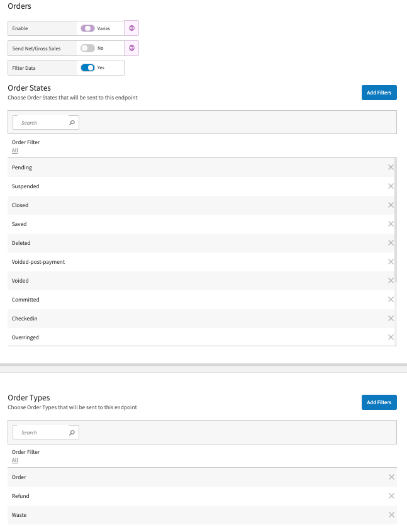Delete the Voided-post-payment filter row
407x532 pixels.
click(391, 262)
